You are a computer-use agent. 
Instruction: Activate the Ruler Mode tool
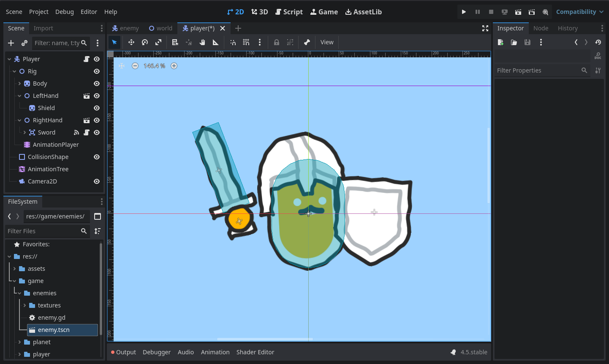(x=215, y=42)
